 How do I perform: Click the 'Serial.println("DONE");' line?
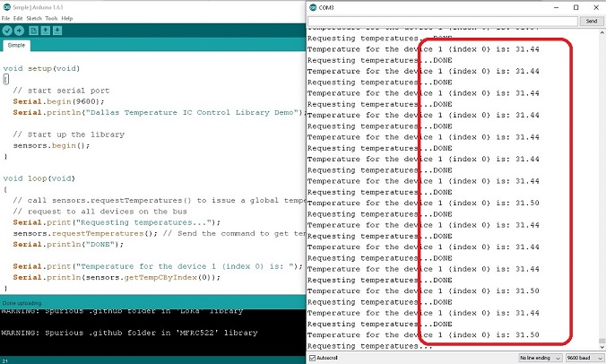(68, 244)
